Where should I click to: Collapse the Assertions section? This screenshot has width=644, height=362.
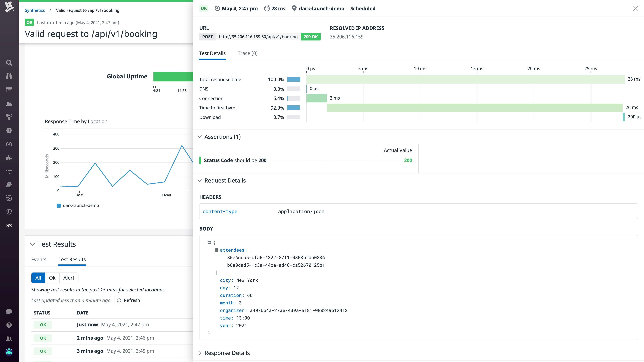[x=200, y=137]
